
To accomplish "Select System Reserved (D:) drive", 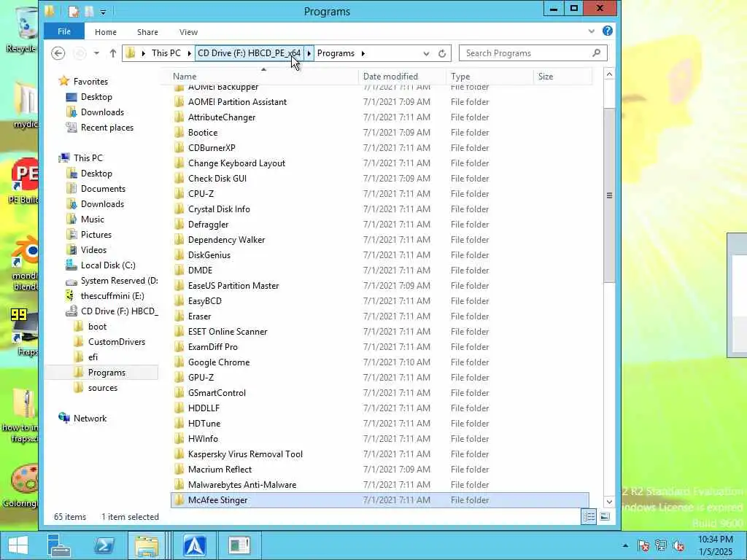I will tap(119, 281).
